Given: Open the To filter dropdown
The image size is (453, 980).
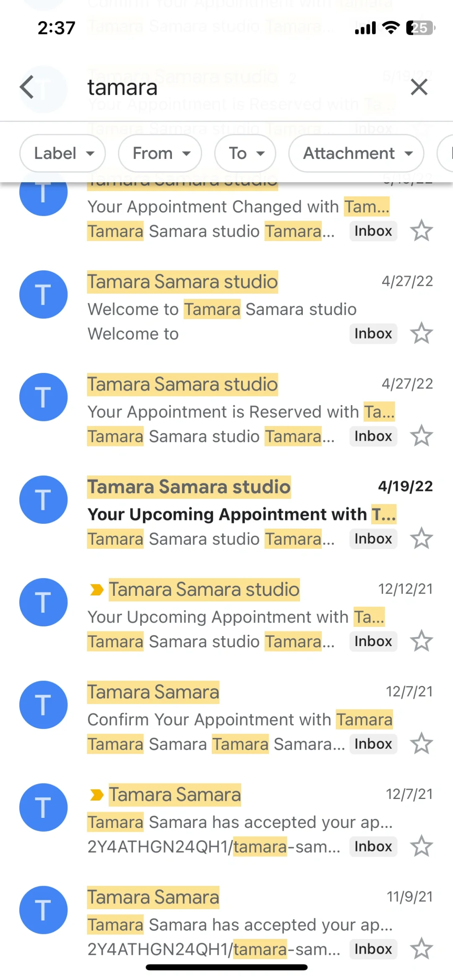Looking at the screenshot, I should (245, 153).
